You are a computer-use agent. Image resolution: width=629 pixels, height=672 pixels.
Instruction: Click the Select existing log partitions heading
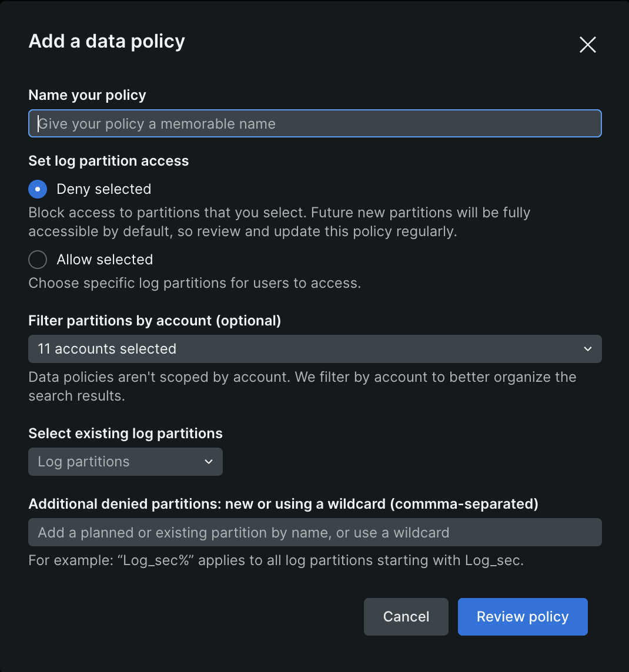pyautogui.click(x=125, y=433)
